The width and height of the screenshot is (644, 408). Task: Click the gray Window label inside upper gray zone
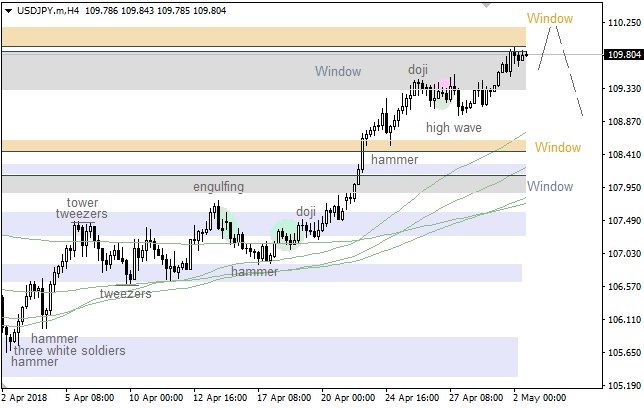point(337,71)
